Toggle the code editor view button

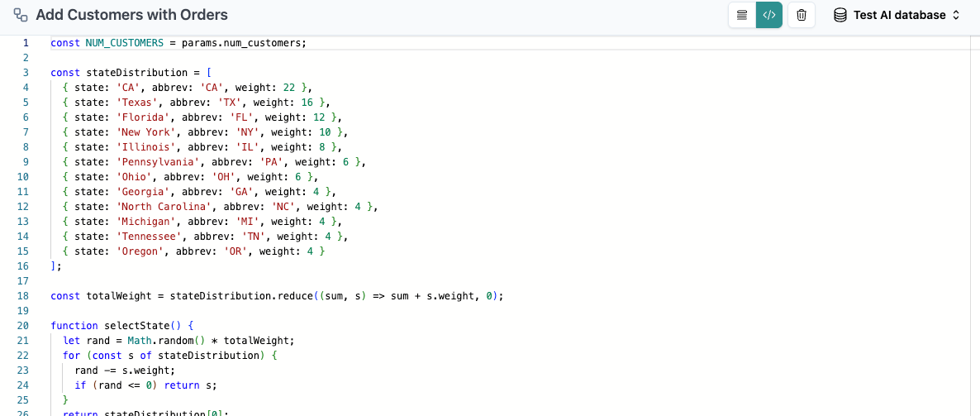coord(769,15)
